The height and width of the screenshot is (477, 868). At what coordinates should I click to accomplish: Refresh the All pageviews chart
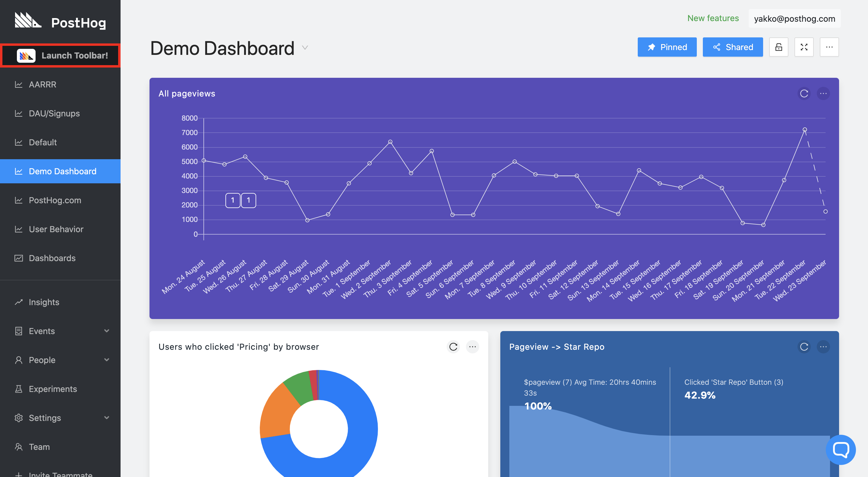(x=804, y=94)
